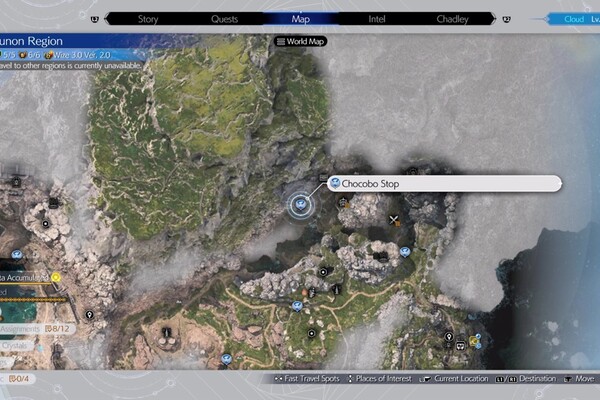The height and width of the screenshot is (400, 600).
Task: Jump to Current Location in legend
Action: pyautogui.click(x=454, y=379)
